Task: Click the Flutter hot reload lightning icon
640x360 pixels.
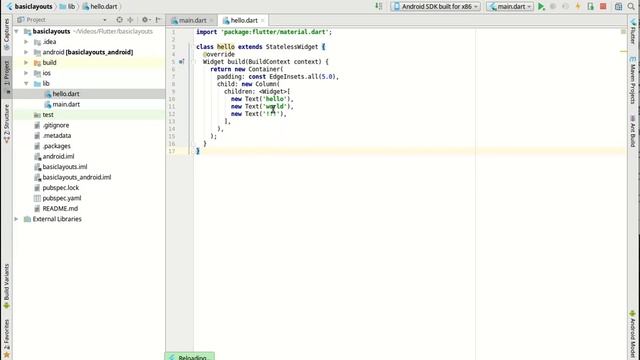Action: click(x=578, y=7)
